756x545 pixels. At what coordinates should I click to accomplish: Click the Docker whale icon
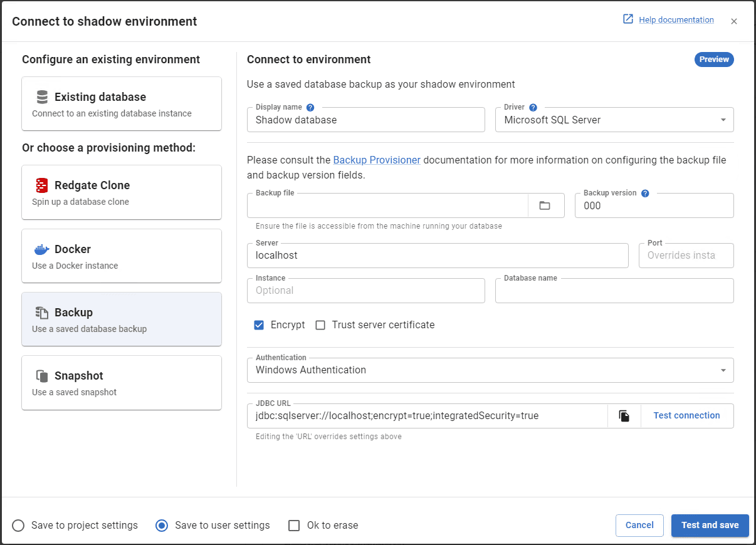tap(41, 249)
